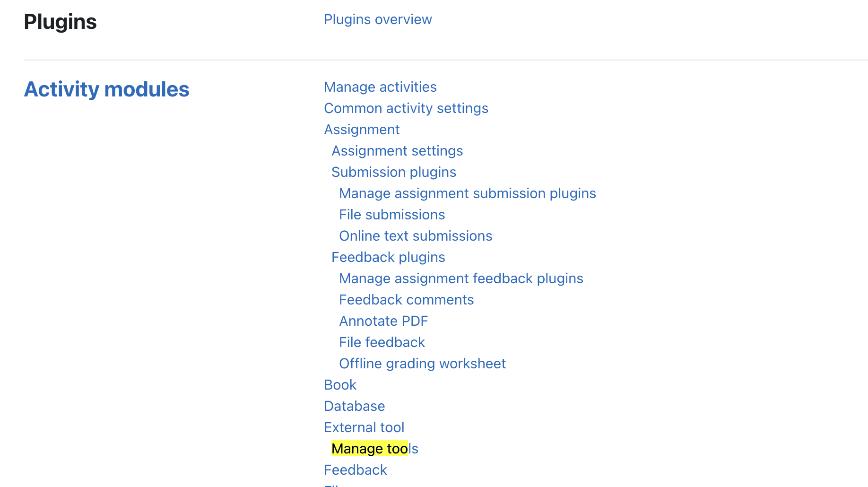868x487 pixels.
Task: Click the highlighted Manage tools link
Action: (x=374, y=449)
